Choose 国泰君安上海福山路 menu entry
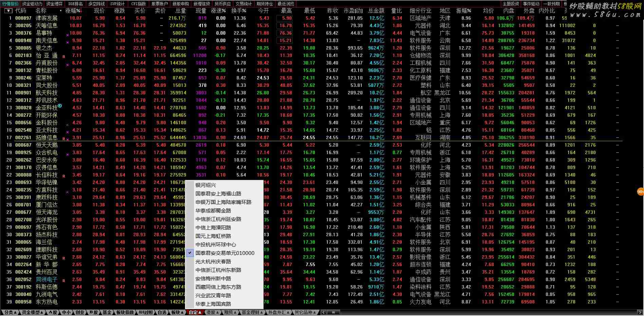 (x=224, y=193)
